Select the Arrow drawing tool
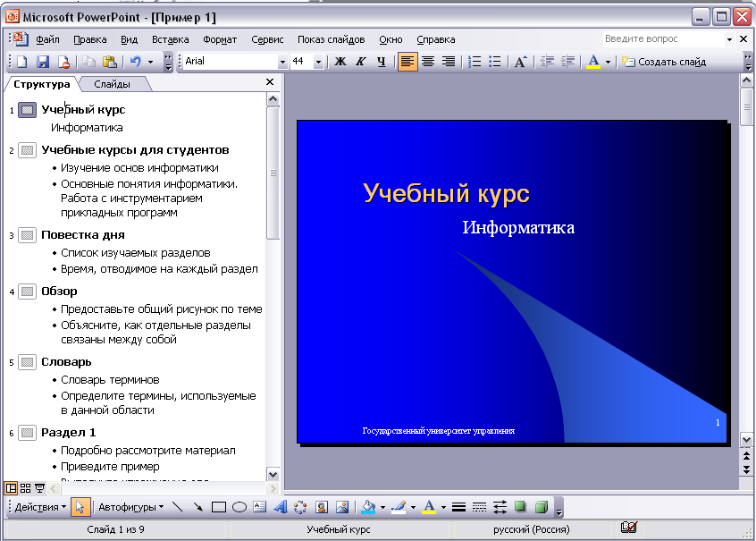This screenshot has height=541, width=756. click(198, 507)
